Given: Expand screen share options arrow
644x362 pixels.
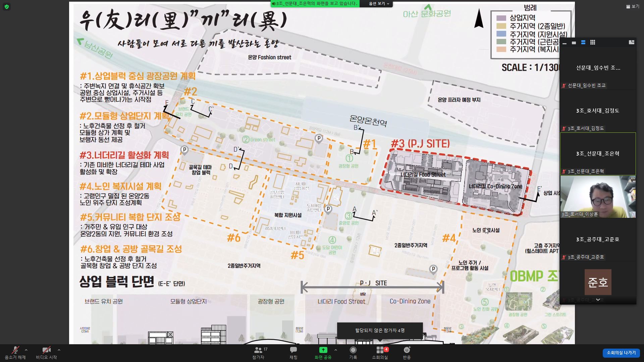Looking at the screenshot, I should coord(335,350).
